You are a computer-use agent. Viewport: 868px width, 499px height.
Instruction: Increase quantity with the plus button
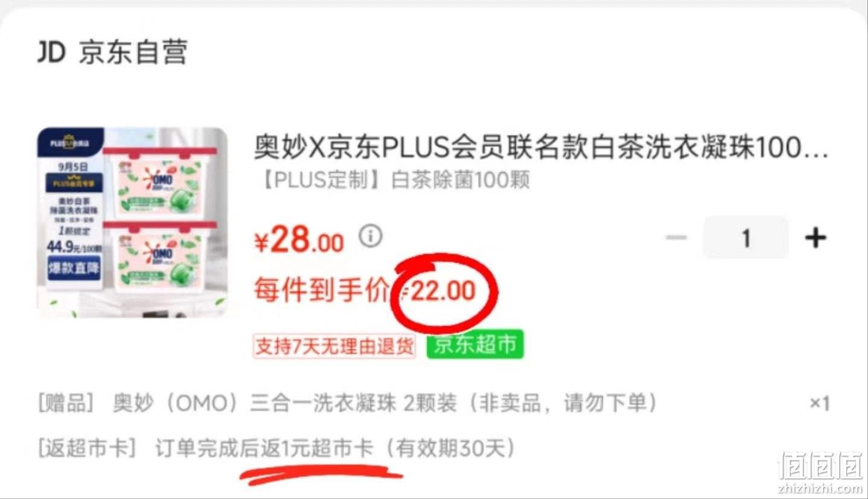tap(815, 238)
